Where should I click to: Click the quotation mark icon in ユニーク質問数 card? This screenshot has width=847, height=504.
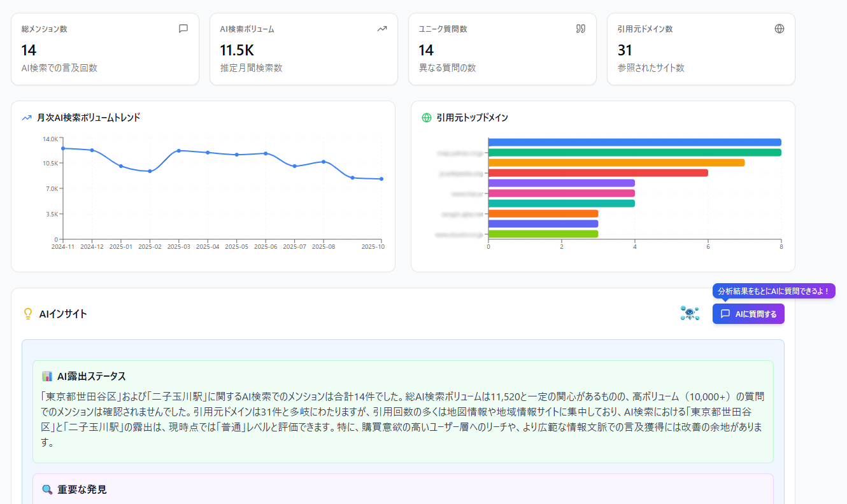(x=581, y=29)
